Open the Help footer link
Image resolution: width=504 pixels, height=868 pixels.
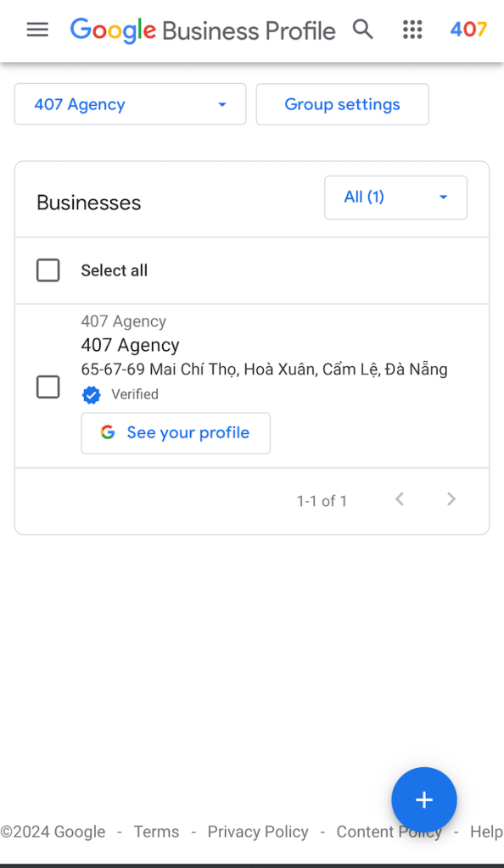pos(486,832)
